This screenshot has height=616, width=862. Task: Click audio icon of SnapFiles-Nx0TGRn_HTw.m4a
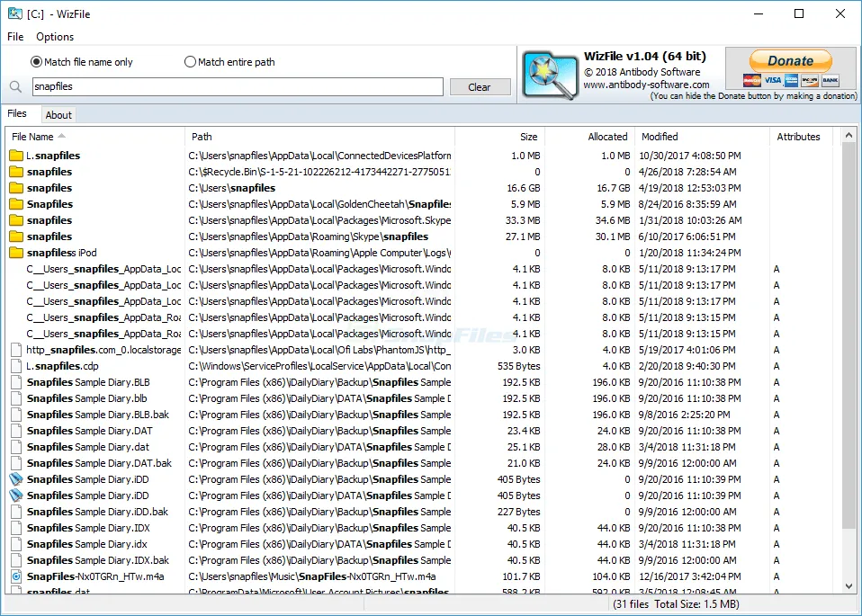pyautogui.click(x=16, y=576)
